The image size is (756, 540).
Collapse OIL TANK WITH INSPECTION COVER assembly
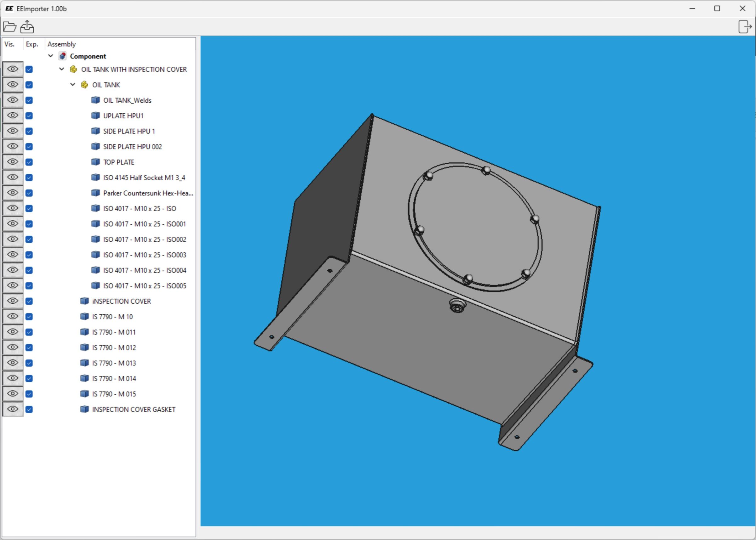[61, 69]
